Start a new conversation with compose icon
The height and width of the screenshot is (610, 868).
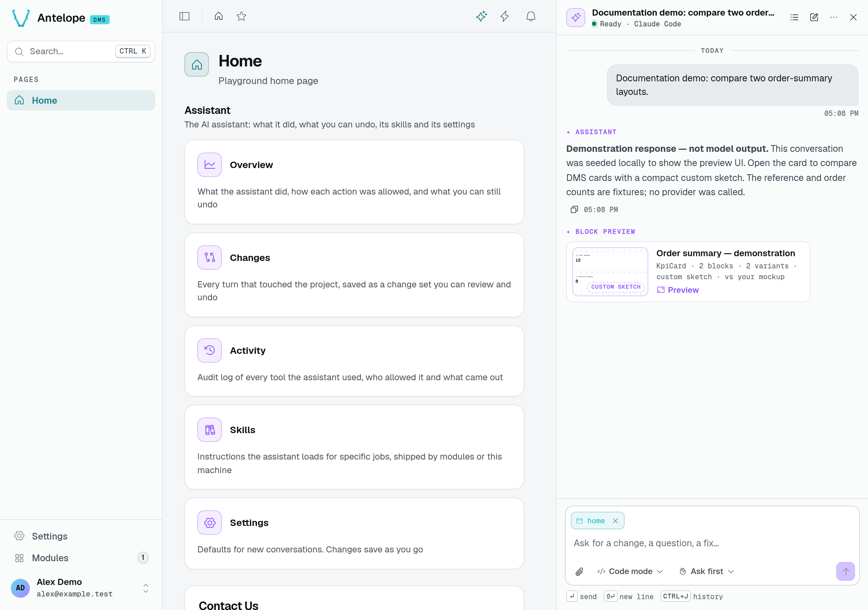coord(814,17)
